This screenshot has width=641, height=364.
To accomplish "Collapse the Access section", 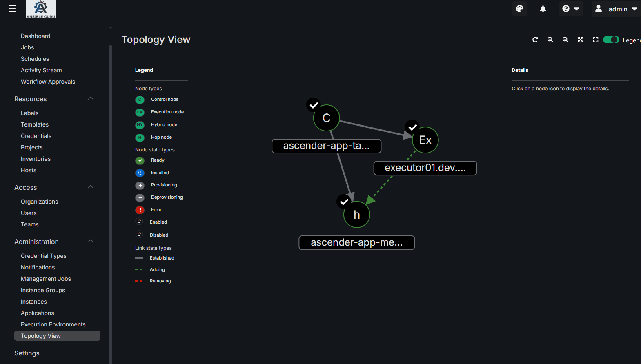I will coord(91,187).
